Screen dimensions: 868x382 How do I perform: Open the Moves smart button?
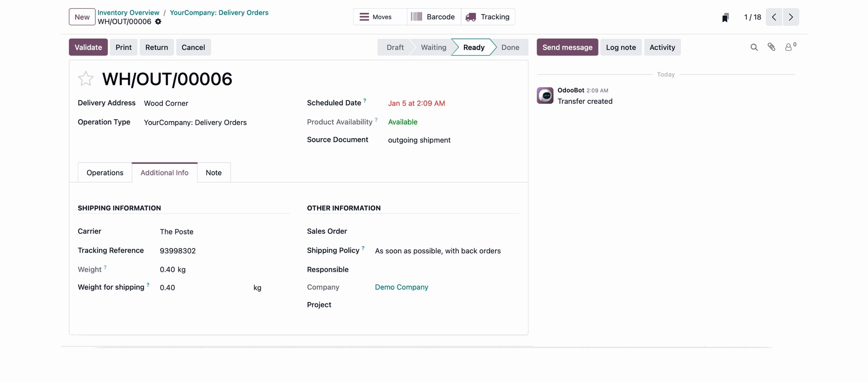pos(376,17)
